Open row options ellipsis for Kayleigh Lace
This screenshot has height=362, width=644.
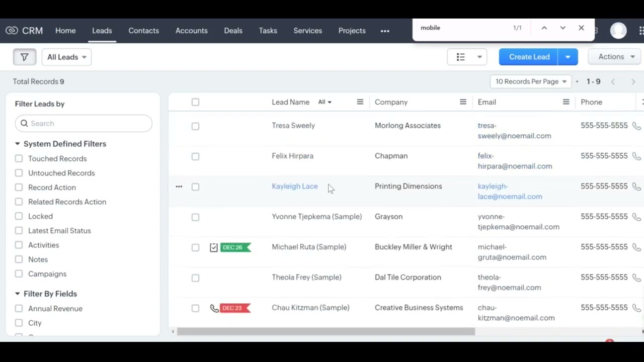tap(179, 187)
